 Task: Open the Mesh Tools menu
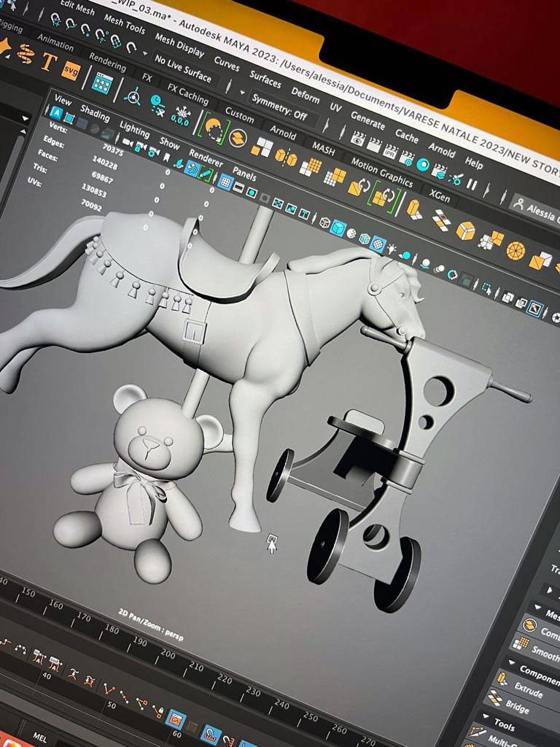pyautogui.click(x=124, y=23)
